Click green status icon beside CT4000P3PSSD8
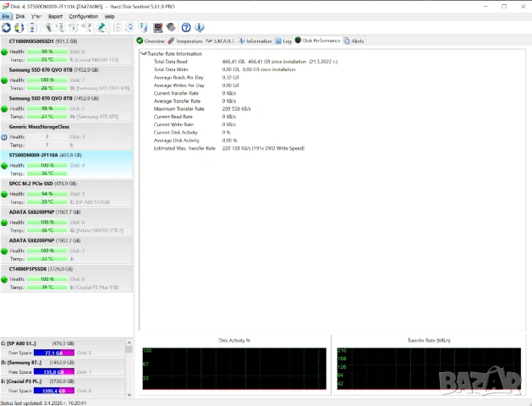This screenshot has height=406, width=532. 5,278
